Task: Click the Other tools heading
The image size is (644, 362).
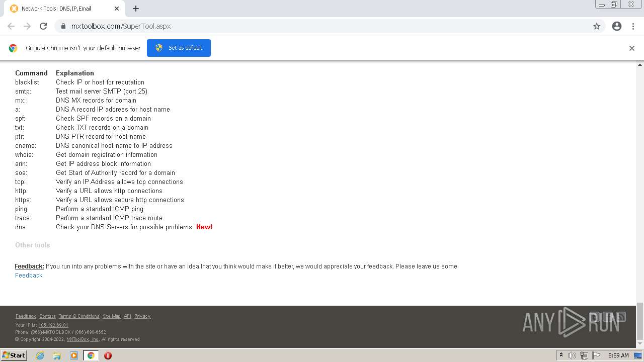Action: (x=33, y=245)
